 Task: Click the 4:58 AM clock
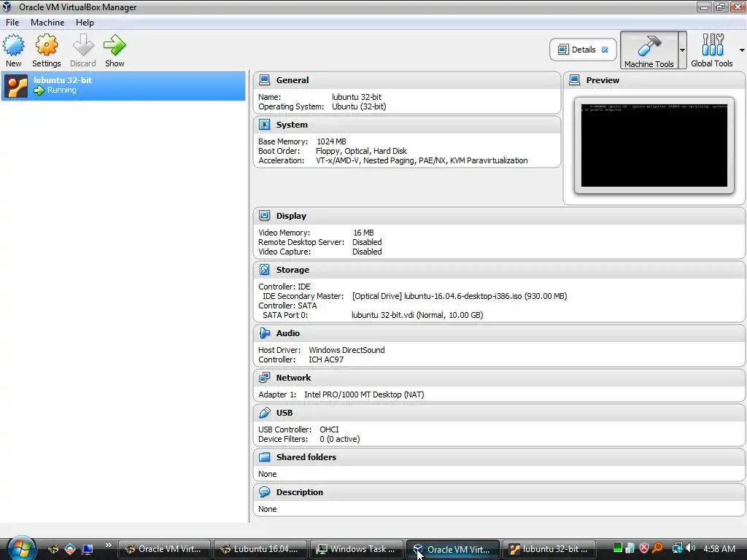(x=719, y=549)
